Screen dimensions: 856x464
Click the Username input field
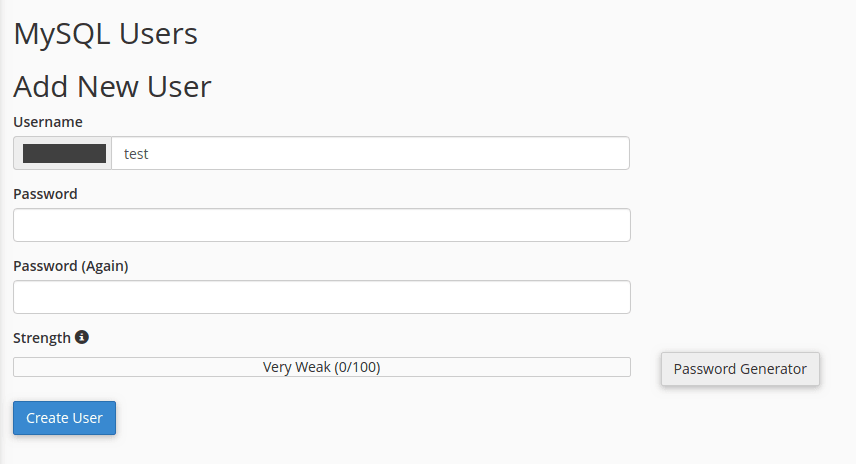(370, 154)
